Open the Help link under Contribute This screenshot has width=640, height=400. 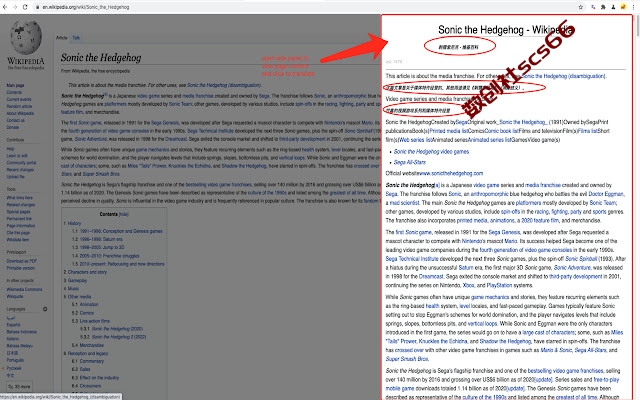[10, 149]
